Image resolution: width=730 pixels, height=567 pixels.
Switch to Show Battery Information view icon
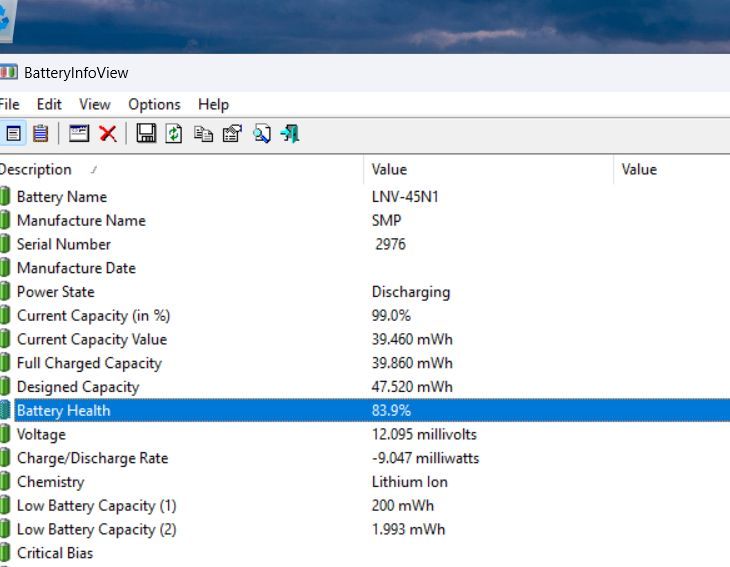coord(14,133)
